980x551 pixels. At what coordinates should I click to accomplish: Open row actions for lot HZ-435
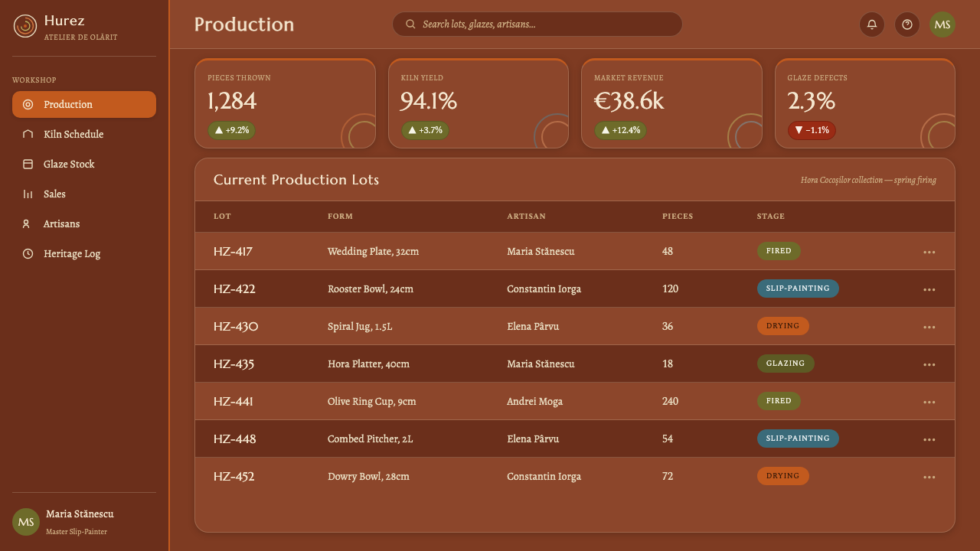pos(929,364)
